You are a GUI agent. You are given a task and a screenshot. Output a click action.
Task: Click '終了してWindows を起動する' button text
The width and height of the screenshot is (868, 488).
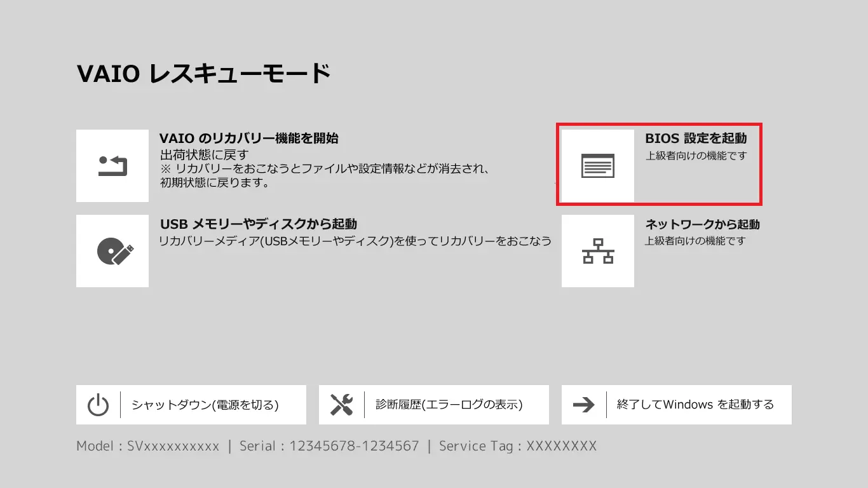pyautogui.click(x=695, y=405)
